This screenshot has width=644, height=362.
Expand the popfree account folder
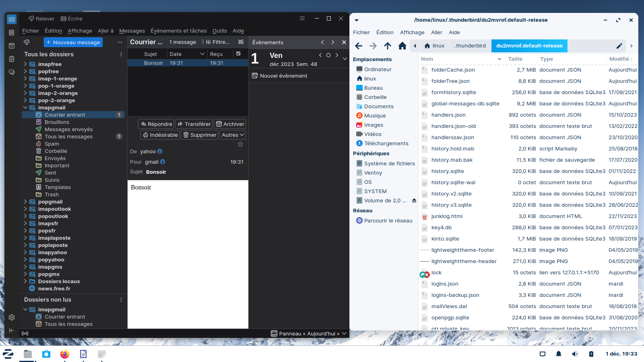click(x=25, y=71)
